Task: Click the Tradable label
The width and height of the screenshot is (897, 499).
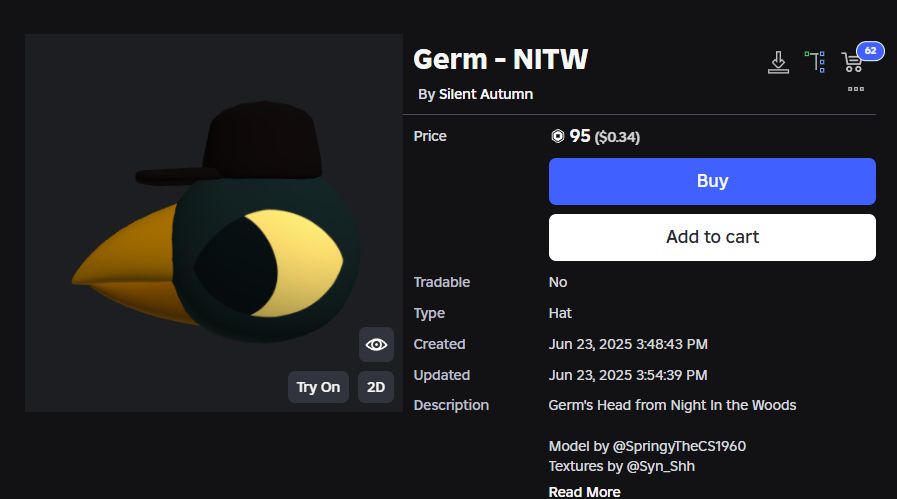Action: (442, 282)
